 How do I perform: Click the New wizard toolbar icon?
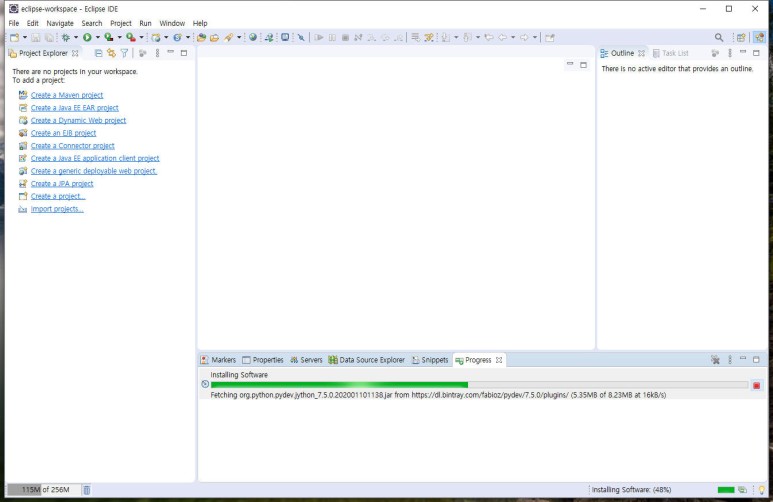tap(14, 37)
